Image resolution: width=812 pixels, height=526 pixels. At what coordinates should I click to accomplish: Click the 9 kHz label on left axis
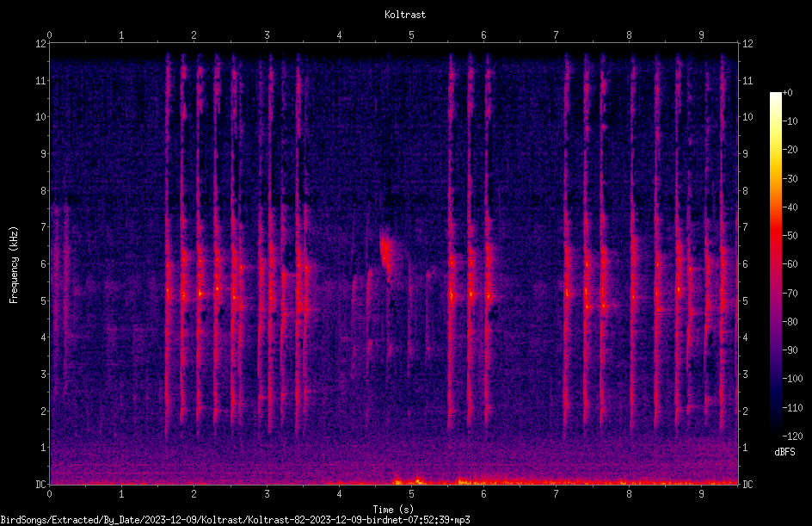coord(44,153)
